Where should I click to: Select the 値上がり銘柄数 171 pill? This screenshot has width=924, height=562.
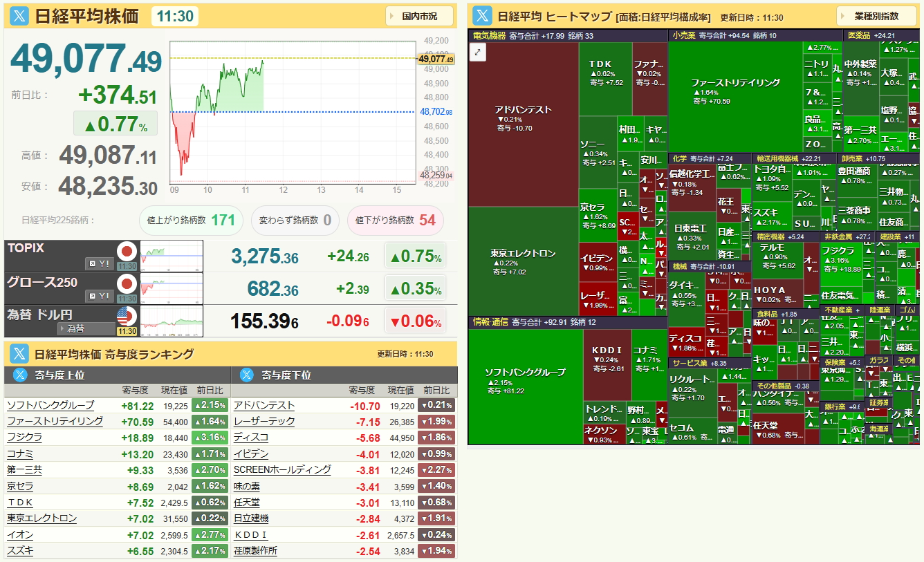[x=191, y=220]
